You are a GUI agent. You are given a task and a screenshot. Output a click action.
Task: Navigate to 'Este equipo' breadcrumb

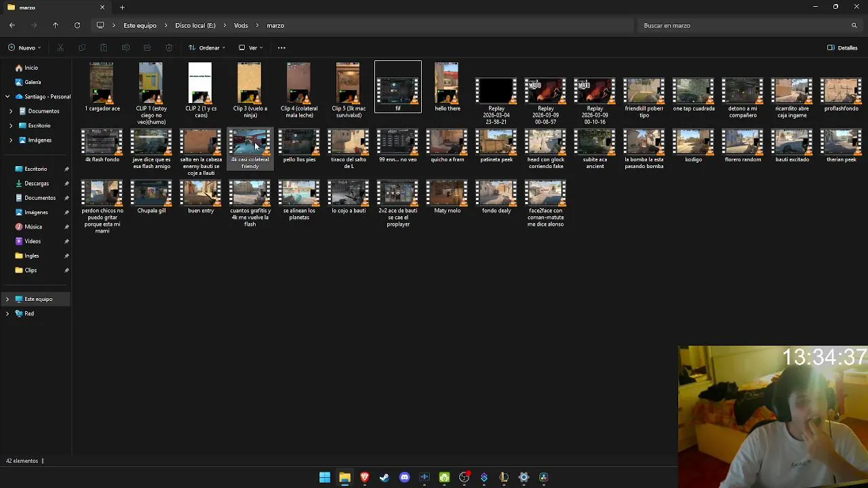(140, 25)
